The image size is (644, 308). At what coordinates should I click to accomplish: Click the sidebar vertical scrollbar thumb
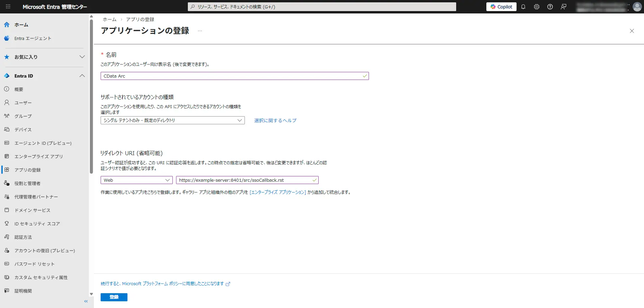(x=91, y=96)
